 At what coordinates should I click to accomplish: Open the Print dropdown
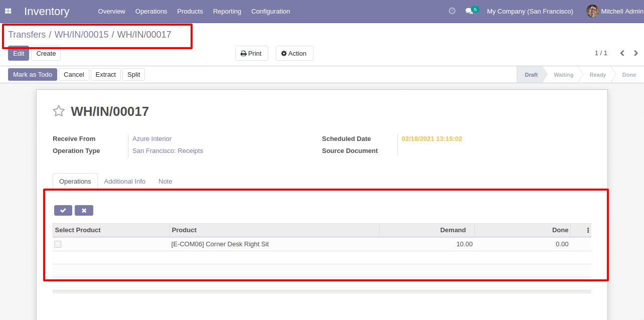pyautogui.click(x=252, y=54)
